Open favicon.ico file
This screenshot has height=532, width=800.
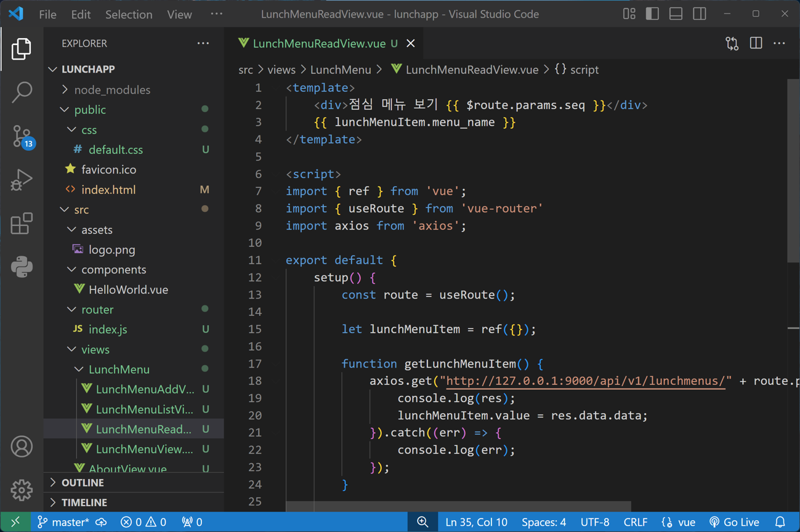tap(134, 169)
